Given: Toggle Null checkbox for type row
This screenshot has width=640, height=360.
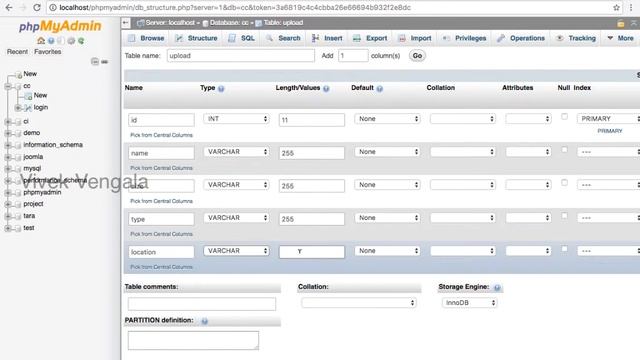Looking at the screenshot, I should coord(564,216).
